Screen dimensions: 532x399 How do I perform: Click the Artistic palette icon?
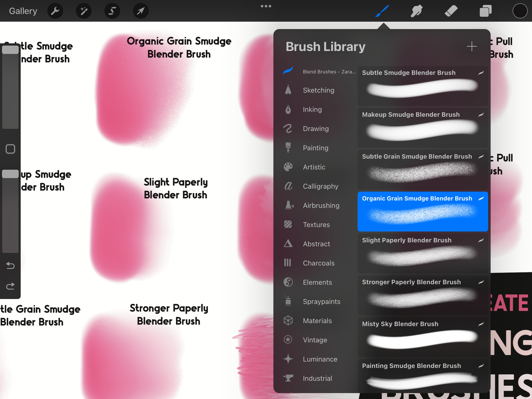click(x=288, y=167)
